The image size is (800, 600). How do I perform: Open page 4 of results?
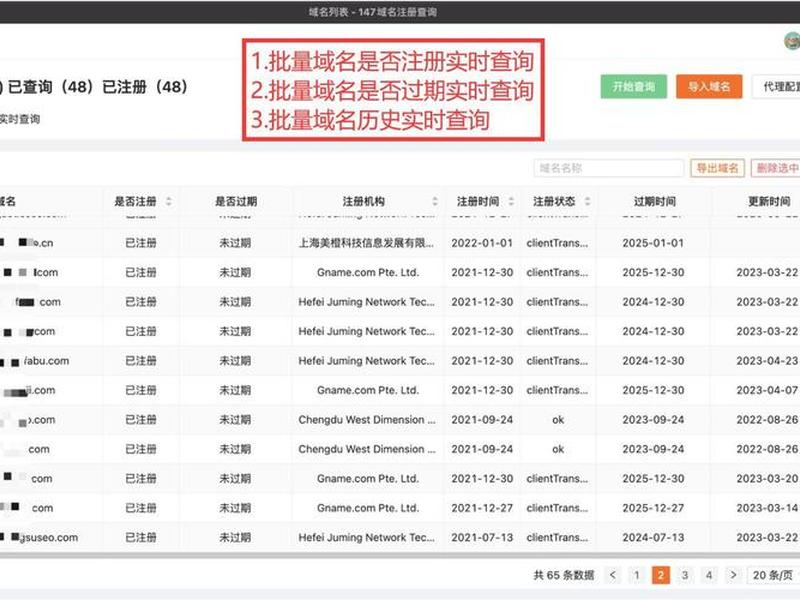coord(709,575)
